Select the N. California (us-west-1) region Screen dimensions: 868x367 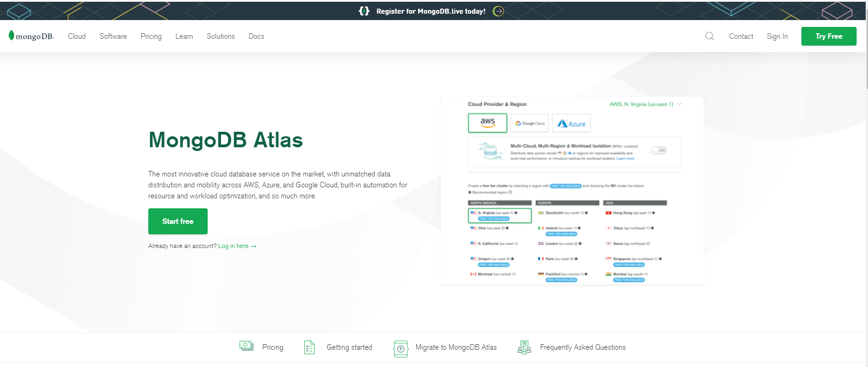[494, 243]
